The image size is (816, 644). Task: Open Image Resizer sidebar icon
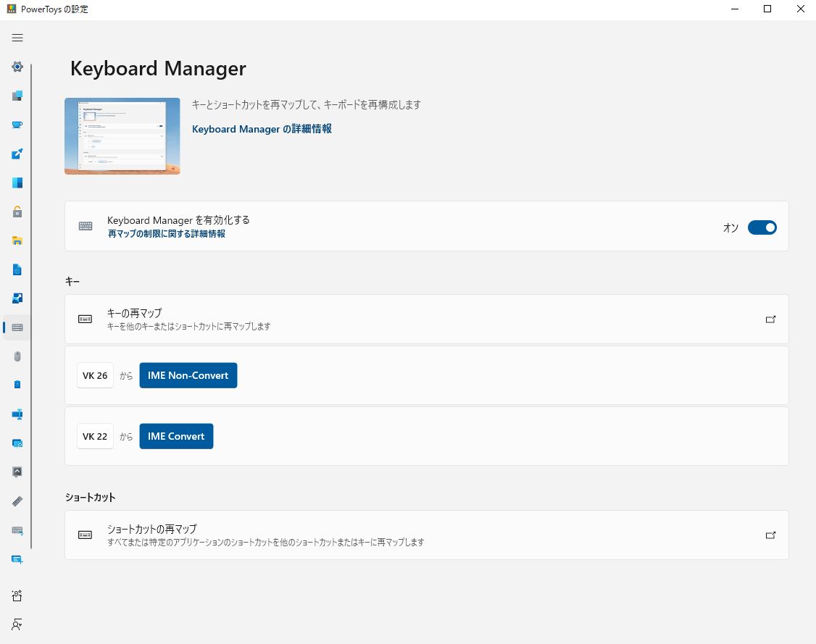17,298
